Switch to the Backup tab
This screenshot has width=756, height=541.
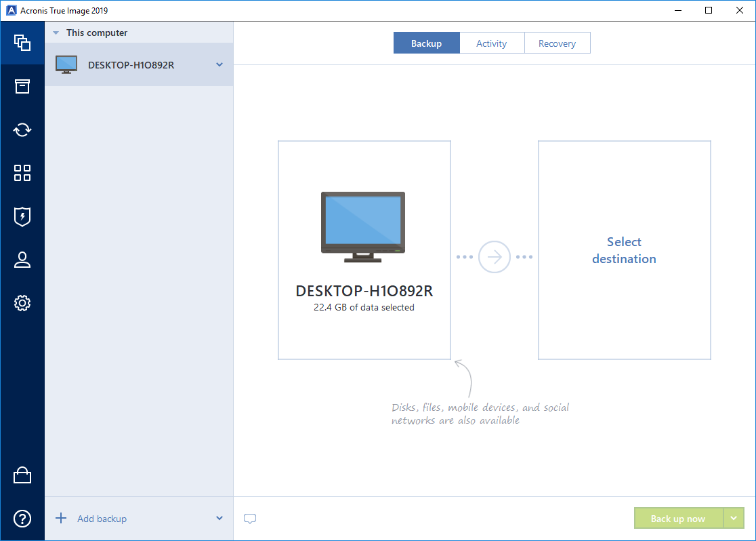tap(426, 43)
